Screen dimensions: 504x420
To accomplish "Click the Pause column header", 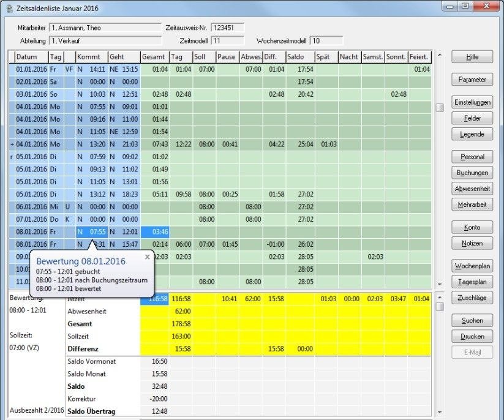I will tap(228, 57).
